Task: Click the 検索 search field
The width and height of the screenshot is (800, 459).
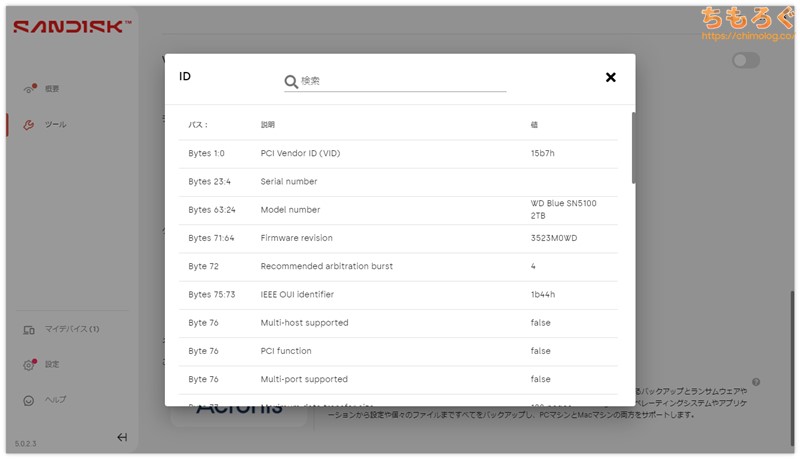Action: [x=400, y=81]
